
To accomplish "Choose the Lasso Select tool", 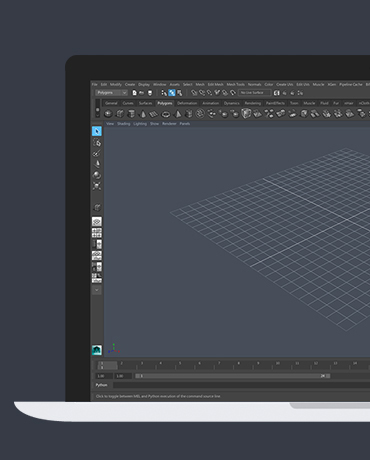I will pos(97,143).
